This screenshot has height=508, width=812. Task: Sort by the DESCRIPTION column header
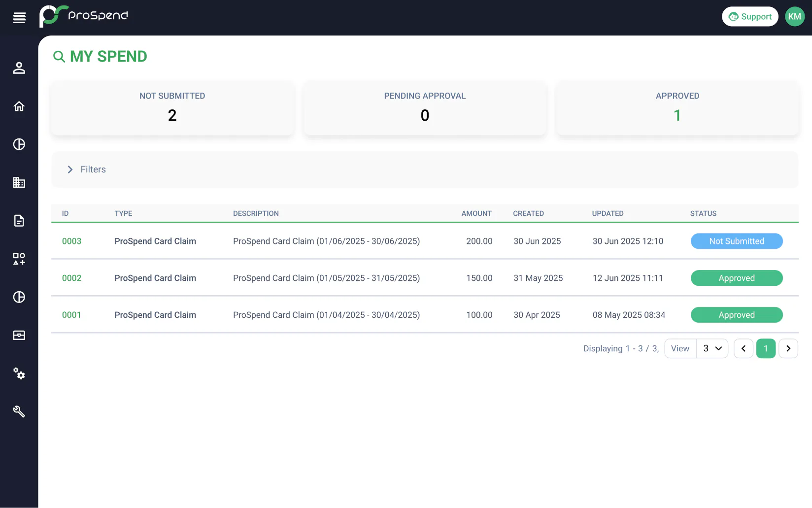click(256, 214)
